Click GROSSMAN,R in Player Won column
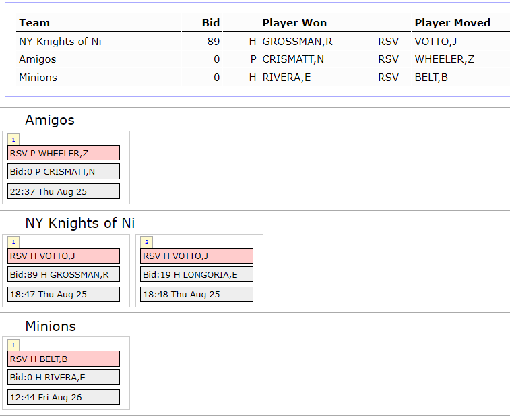Viewport: 510px width, 420px height. point(297,42)
